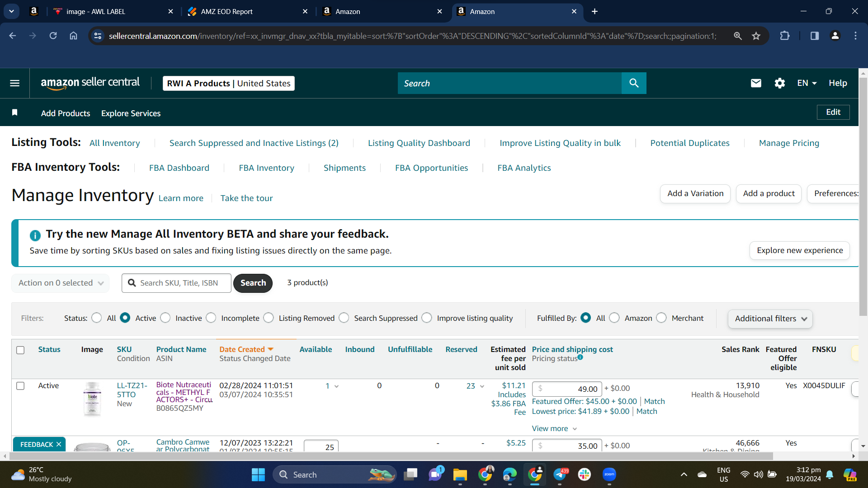Open the browser extensions puzzle icon
This screenshot has height=488, width=868.
point(785,36)
